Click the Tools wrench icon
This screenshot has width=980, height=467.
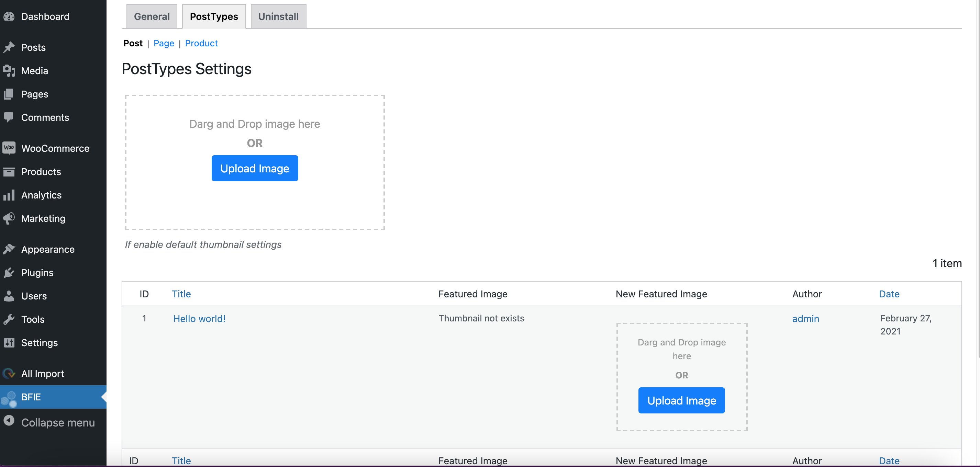coord(9,319)
